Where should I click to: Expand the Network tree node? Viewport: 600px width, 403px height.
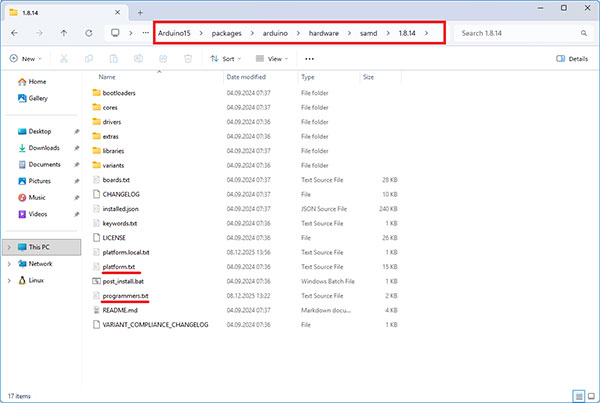click(x=10, y=264)
